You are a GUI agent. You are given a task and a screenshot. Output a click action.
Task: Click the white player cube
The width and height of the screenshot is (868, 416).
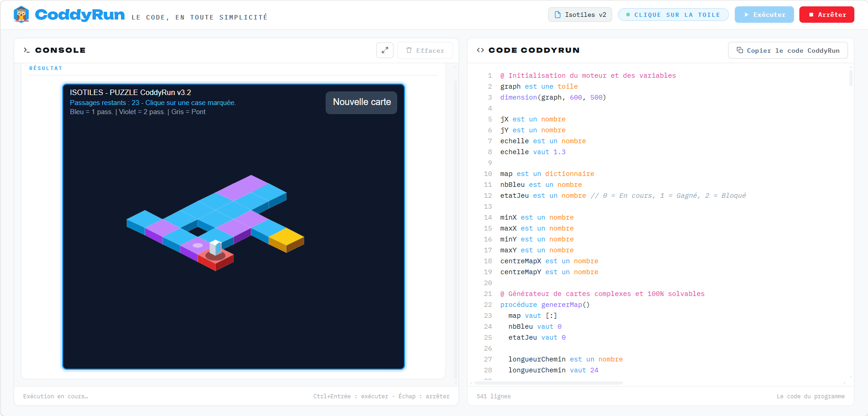215,247
